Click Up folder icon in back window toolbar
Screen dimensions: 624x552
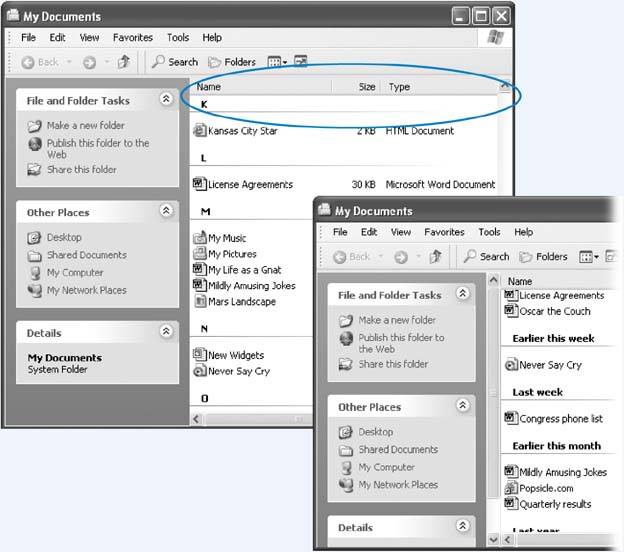[x=124, y=62]
